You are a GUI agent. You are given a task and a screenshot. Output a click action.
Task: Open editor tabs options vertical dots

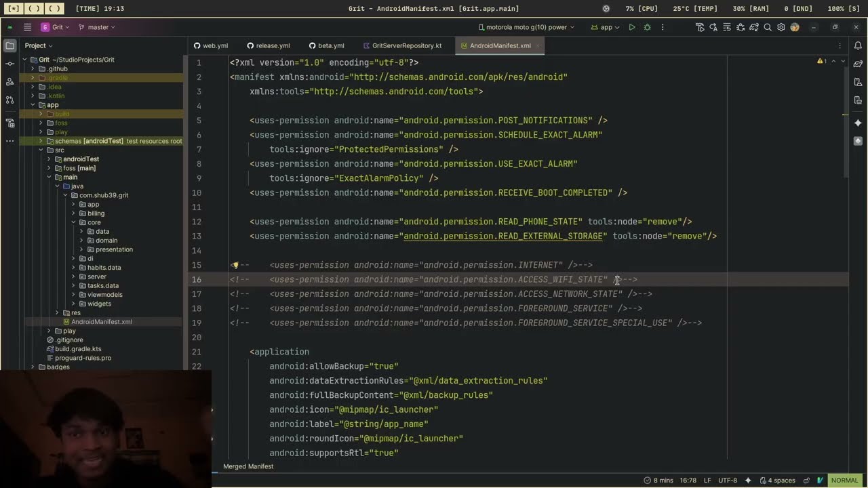[x=840, y=45]
